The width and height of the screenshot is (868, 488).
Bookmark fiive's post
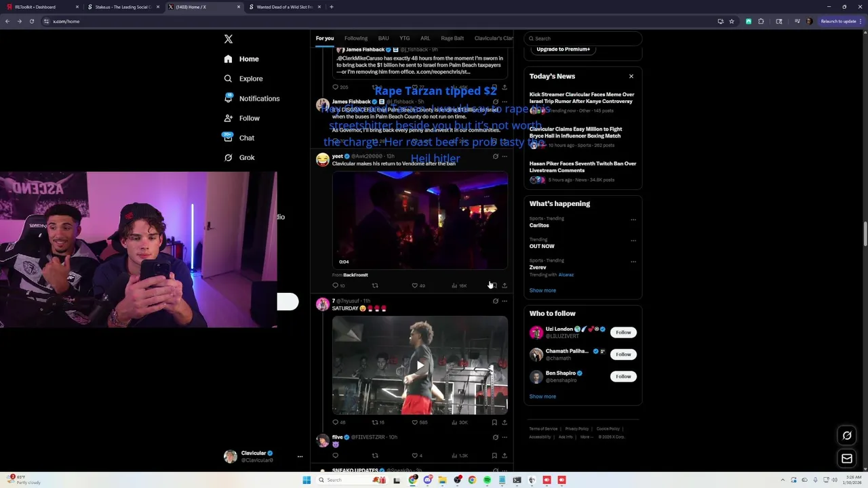click(494, 455)
